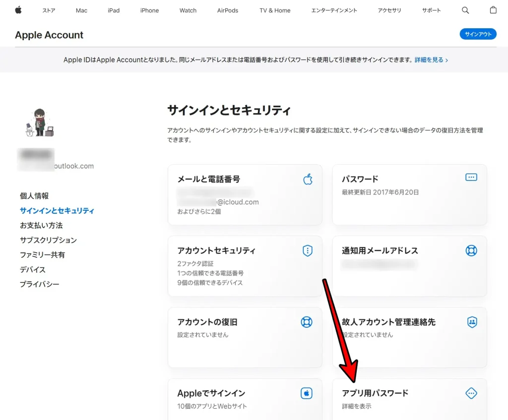Select デバイス in the sidebar
This screenshot has height=420, width=508.
(32, 269)
